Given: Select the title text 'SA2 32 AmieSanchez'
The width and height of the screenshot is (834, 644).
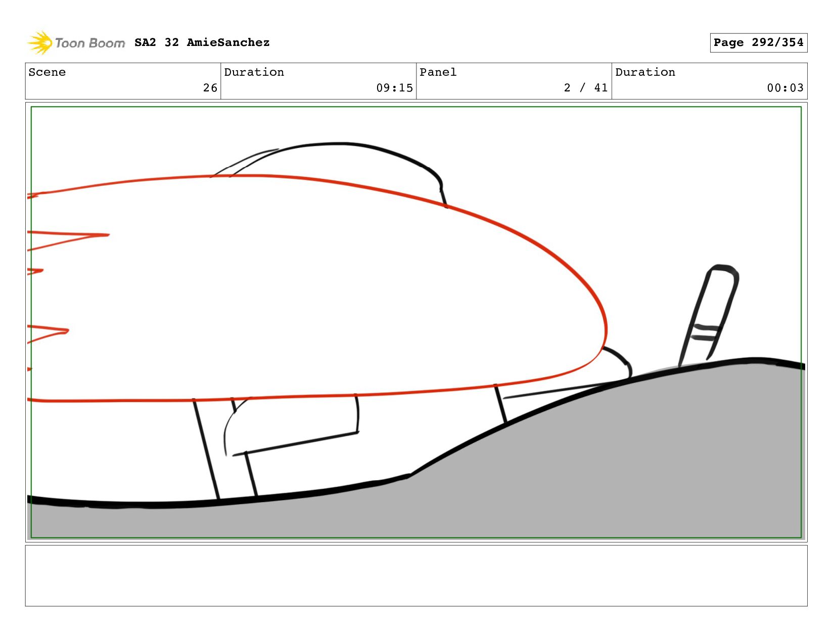Looking at the screenshot, I should 202,42.
